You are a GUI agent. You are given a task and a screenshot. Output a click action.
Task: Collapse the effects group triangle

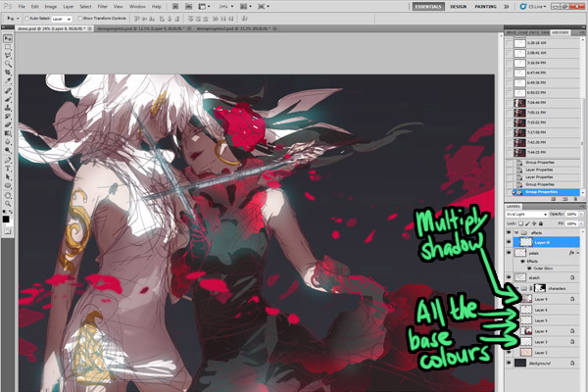[516, 232]
